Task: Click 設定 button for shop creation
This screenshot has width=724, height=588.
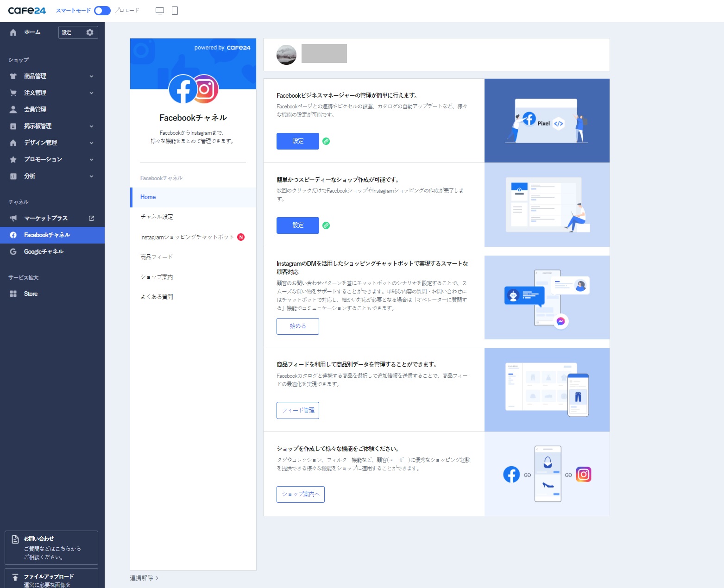Action: tap(298, 225)
